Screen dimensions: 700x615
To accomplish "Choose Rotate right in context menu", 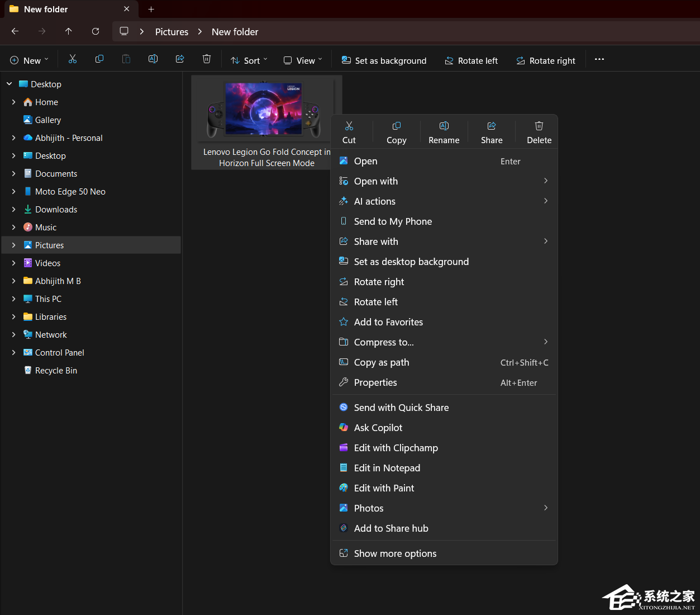I will click(x=444, y=282).
